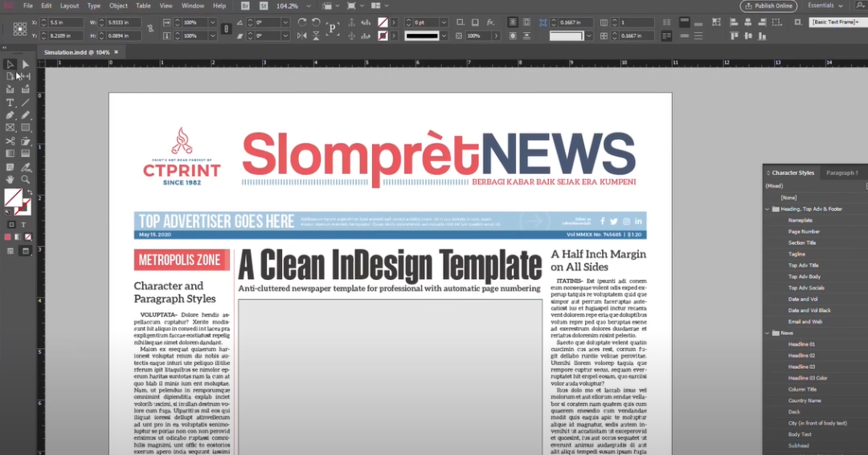The image size is (868, 455).
Task: Switch to the Paragraph Styles tab
Action: click(x=842, y=173)
